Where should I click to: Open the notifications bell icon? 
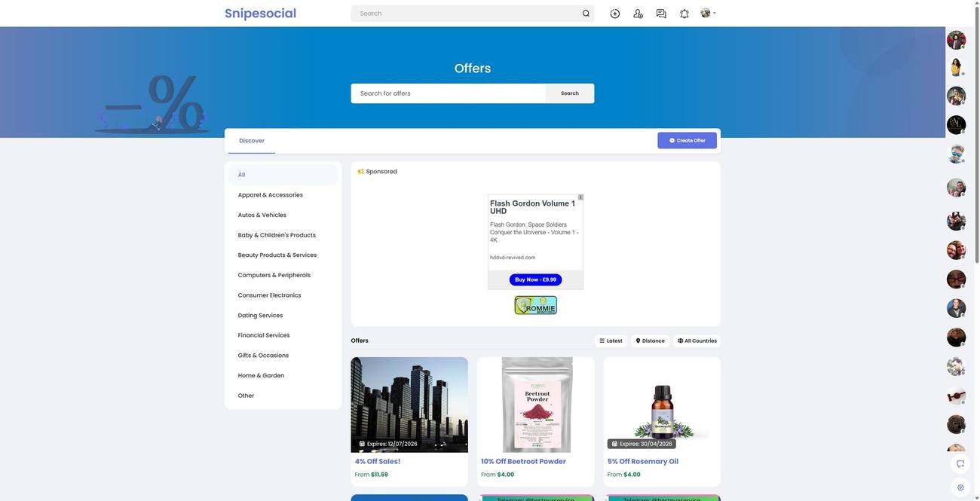(684, 14)
